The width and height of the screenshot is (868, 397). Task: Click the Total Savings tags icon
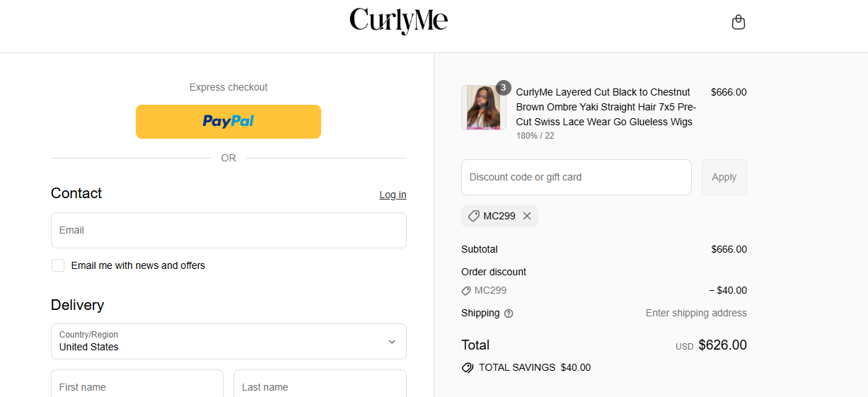coord(467,367)
